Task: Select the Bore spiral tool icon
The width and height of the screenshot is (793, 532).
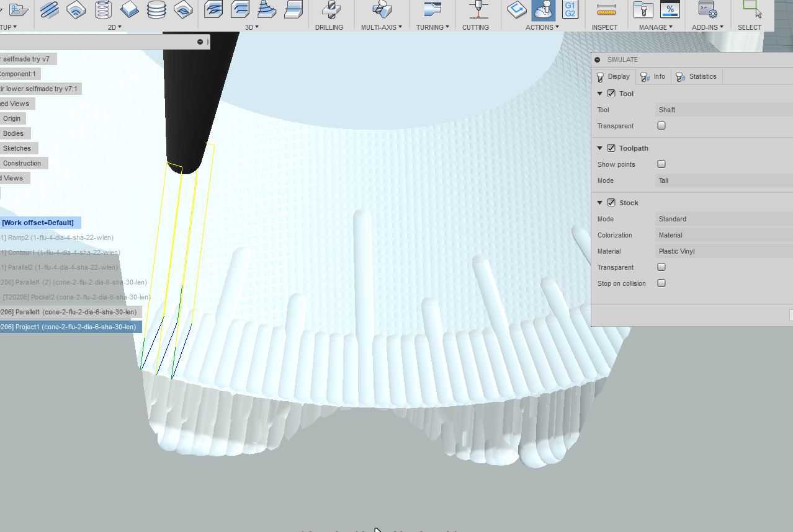Action: pyautogui.click(x=103, y=9)
